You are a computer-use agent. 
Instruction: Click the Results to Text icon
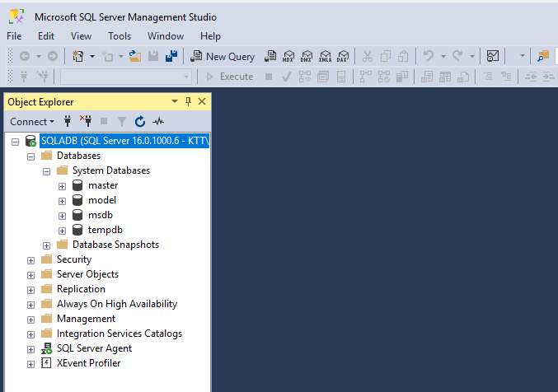click(427, 77)
